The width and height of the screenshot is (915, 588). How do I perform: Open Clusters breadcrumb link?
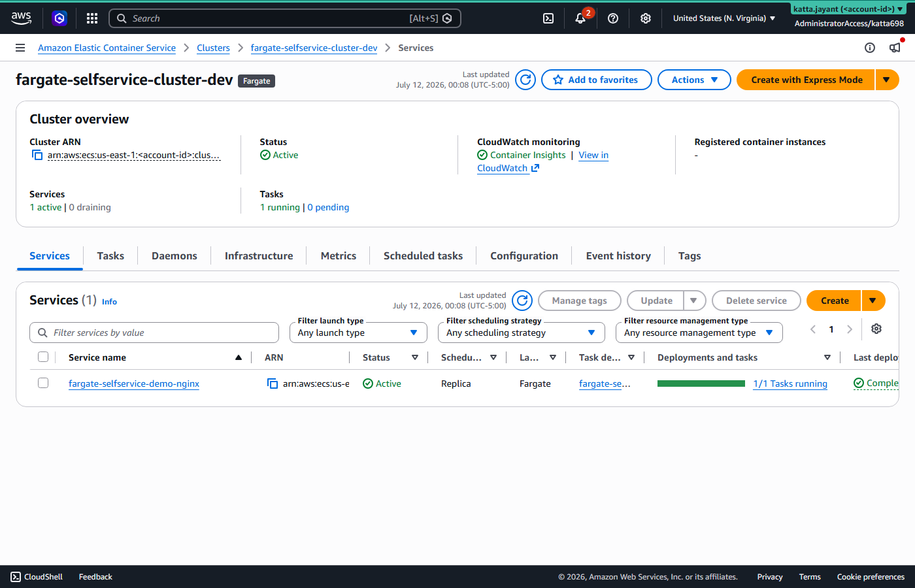213,48
